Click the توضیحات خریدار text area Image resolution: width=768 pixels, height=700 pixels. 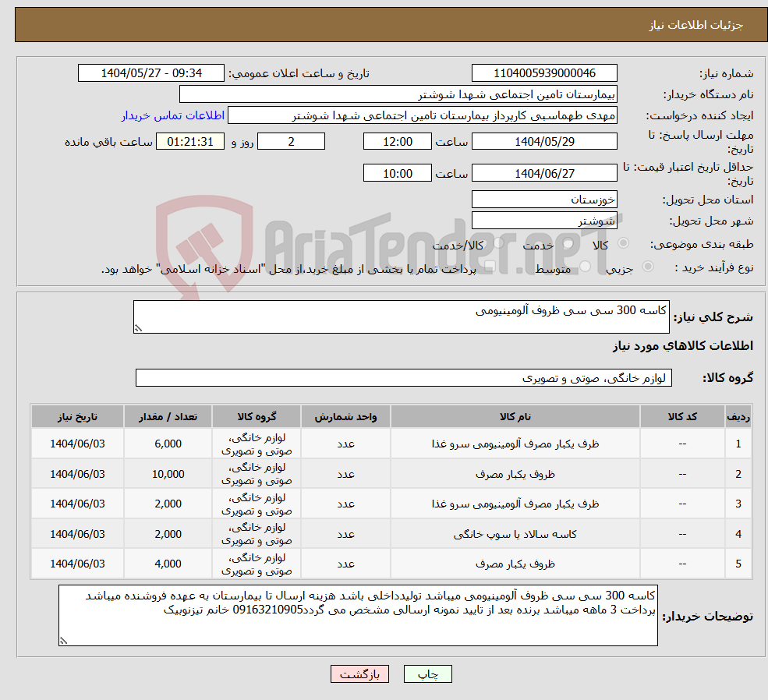(x=358, y=615)
